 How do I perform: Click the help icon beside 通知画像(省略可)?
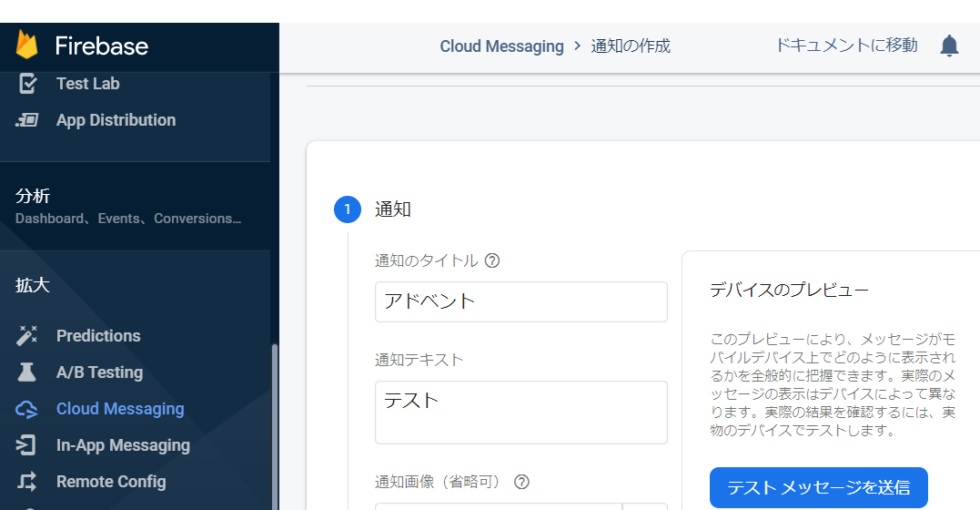[521, 482]
